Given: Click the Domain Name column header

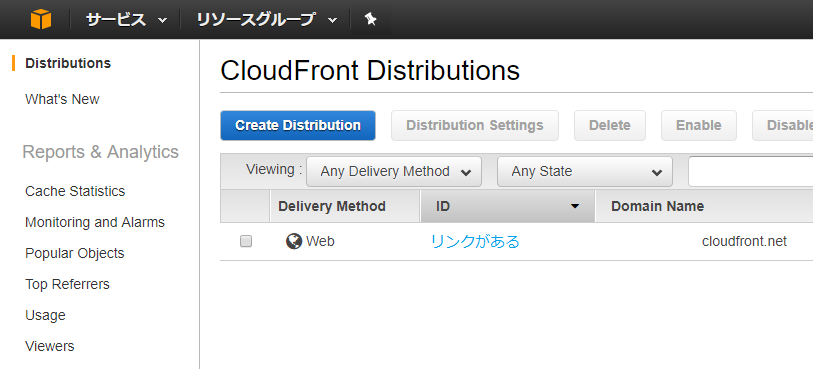Looking at the screenshot, I should [704, 206].
